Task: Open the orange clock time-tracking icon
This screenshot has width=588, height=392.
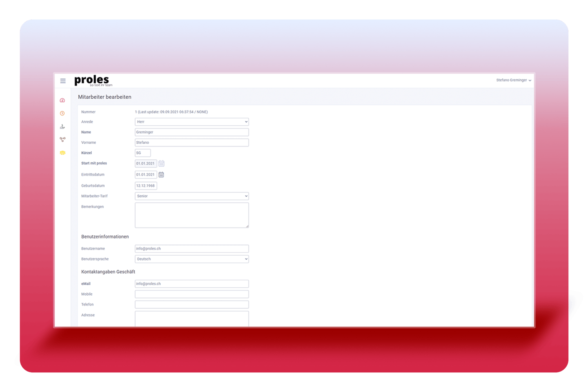Action: (62, 114)
